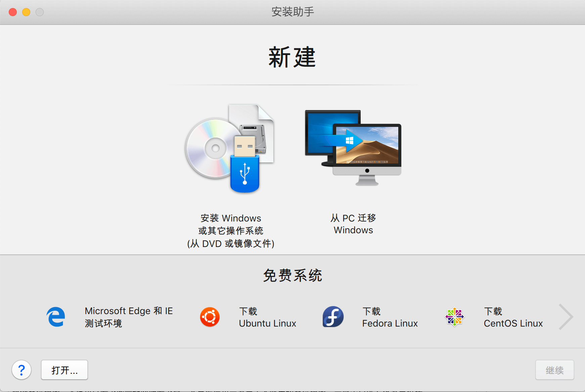Image resolution: width=585 pixels, height=392 pixels.
Task: Select the PC migration monitors icon
Action: click(x=353, y=148)
